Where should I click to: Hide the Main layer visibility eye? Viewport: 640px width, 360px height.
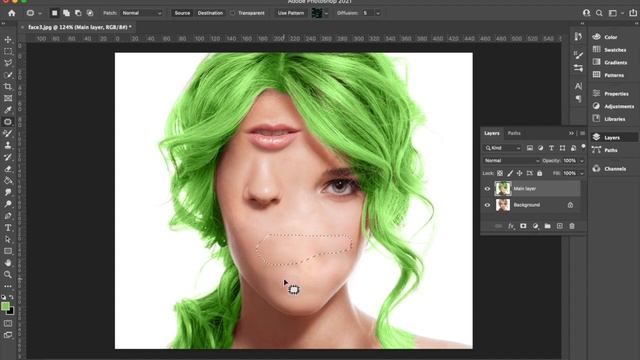(487, 189)
